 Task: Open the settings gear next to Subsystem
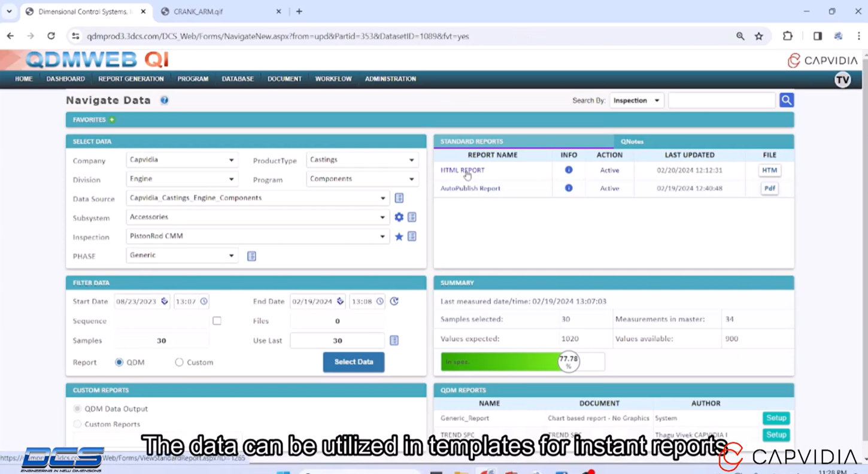coord(399,217)
